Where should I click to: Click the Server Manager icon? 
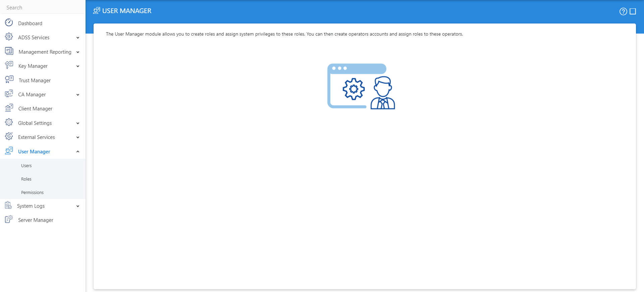point(9,220)
